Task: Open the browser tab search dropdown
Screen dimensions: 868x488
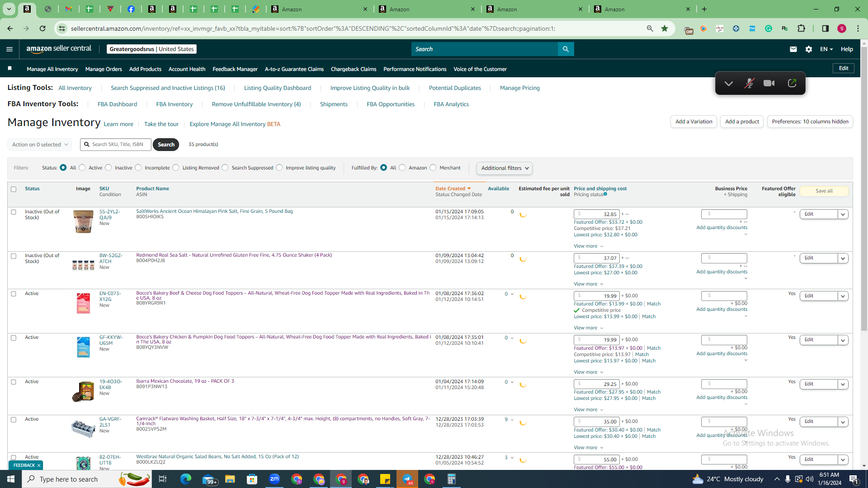Action: point(9,9)
